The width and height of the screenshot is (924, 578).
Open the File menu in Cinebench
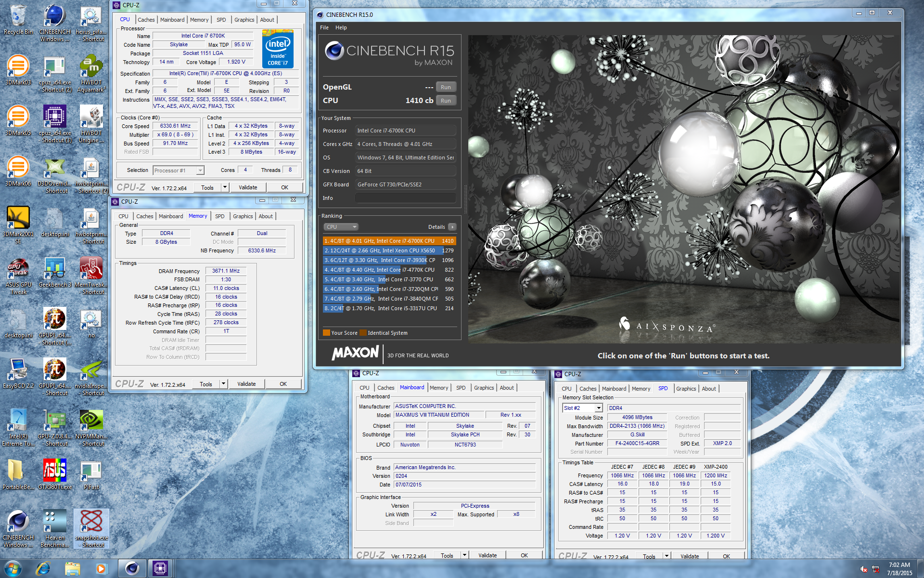tap(324, 27)
